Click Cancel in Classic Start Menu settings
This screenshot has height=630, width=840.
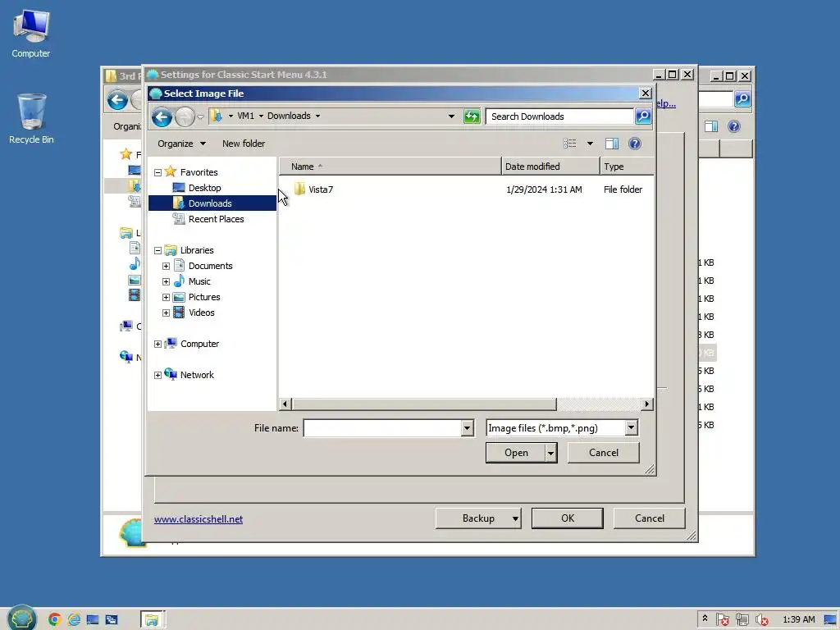[650, 518]
